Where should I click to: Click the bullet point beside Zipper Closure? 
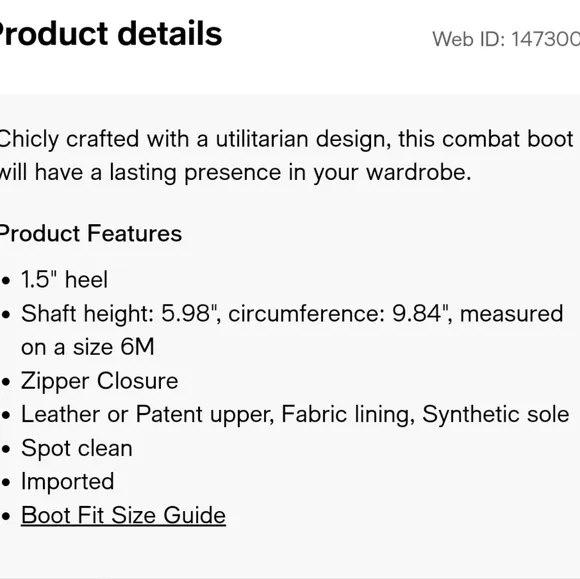tap(6, 382)
